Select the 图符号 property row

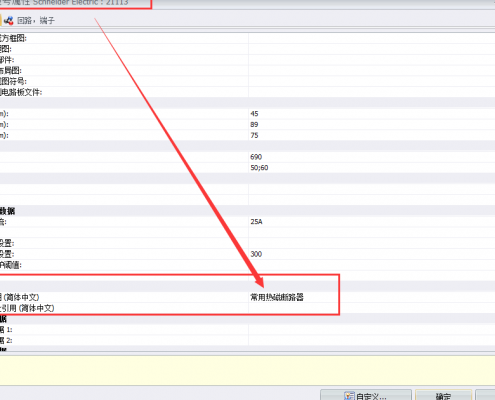coord(247,81)
